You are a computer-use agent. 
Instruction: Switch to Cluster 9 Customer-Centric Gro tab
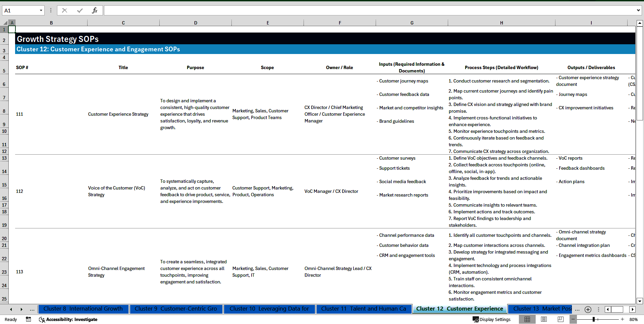tap(176, 309)
